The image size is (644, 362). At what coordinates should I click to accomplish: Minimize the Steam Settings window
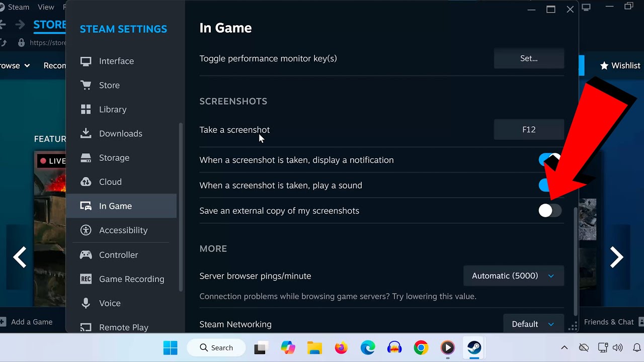(532, 9)
